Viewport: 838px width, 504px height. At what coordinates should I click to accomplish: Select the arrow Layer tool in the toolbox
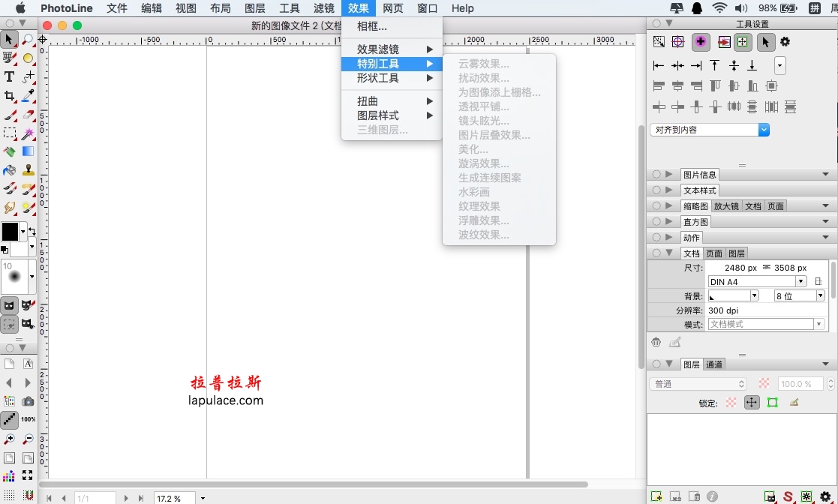[9, 39]
